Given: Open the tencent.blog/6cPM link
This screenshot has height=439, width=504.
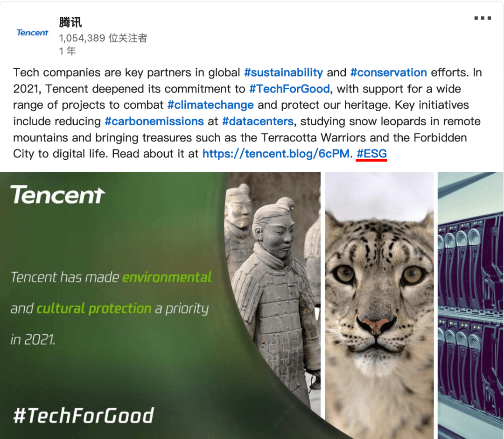Looking at the screenshot, I should [276, 154].
